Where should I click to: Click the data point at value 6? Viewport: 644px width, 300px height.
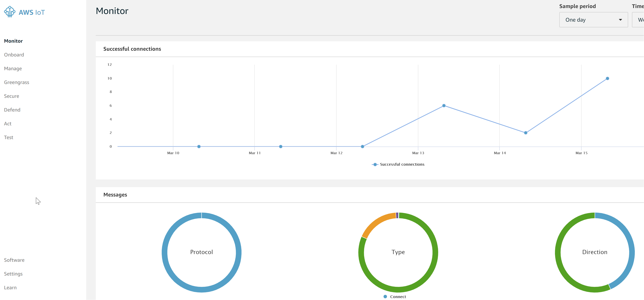pos(444,106)
